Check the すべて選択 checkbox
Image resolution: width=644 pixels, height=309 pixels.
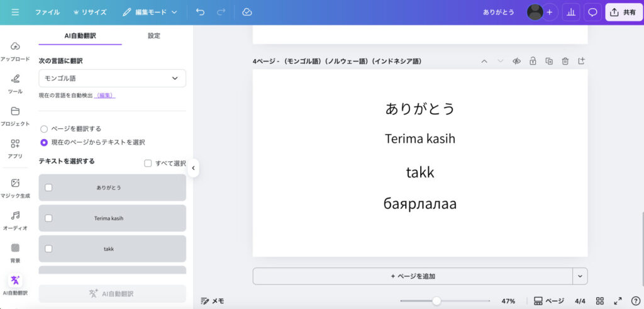(148, 163)
